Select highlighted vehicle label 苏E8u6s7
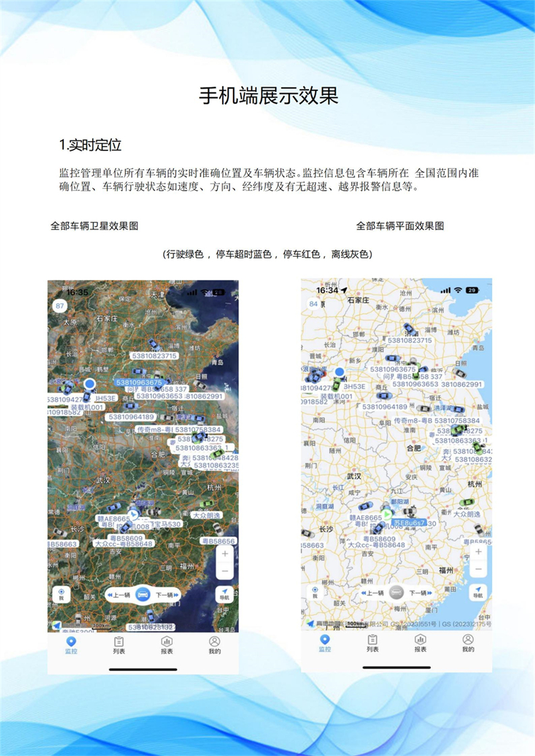 (x=409, y=523)
